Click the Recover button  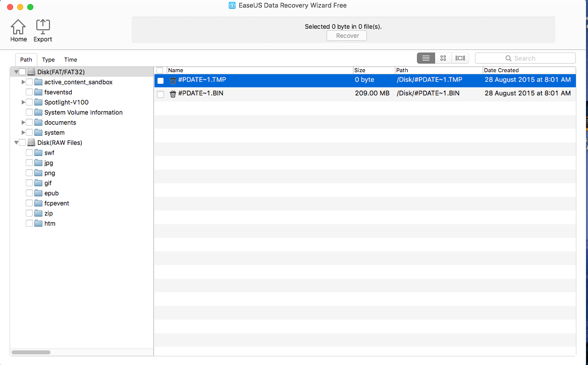(347, 36)
